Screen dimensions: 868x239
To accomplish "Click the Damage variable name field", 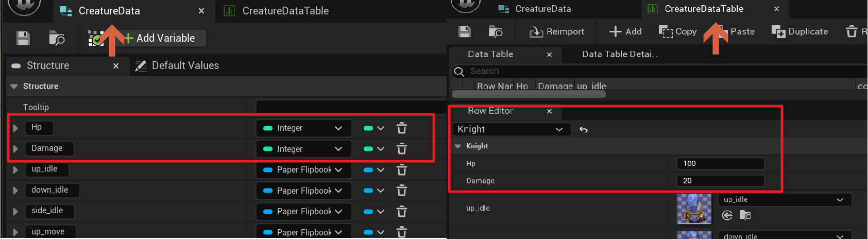I will [x=49, y=148].
